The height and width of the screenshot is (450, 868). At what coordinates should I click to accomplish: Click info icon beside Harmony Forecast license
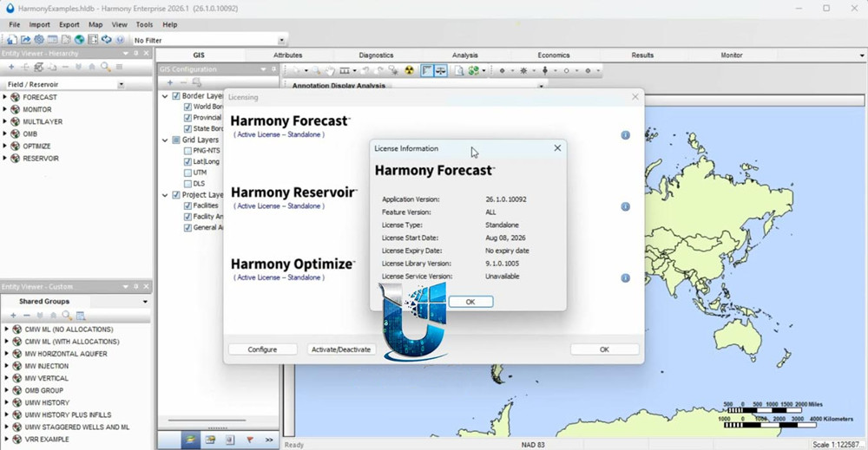point(625,135)
